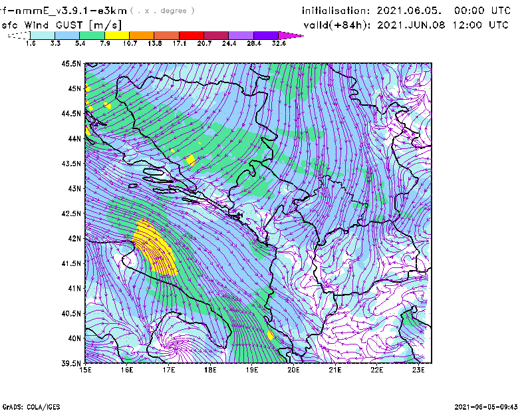Click the 17E longitude label
The image size is (532, 411).
click(169, 370)
